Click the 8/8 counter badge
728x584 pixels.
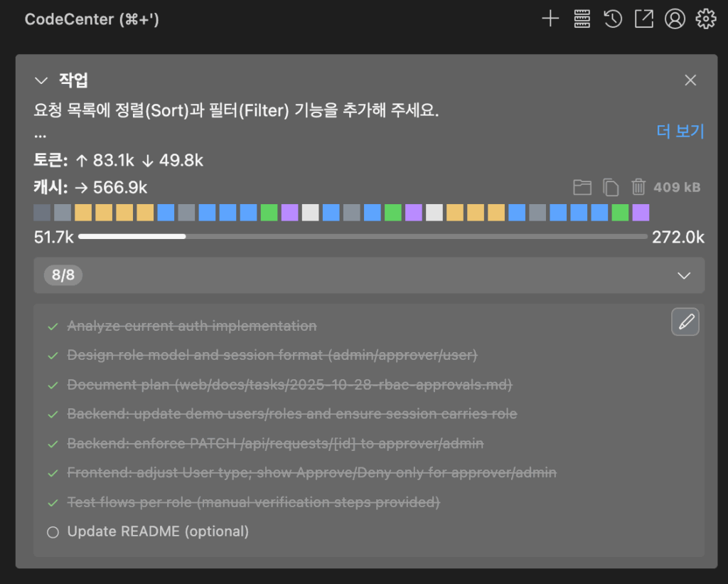(63, 275)
